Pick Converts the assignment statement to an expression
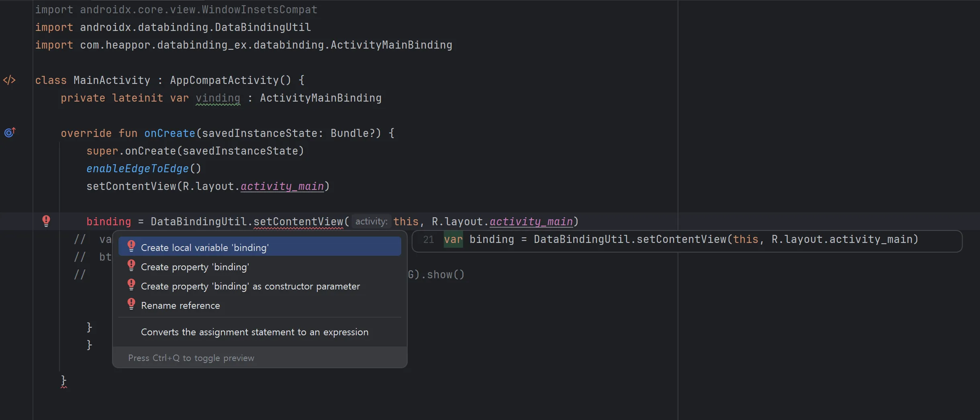980x420 pixels. 254,332
